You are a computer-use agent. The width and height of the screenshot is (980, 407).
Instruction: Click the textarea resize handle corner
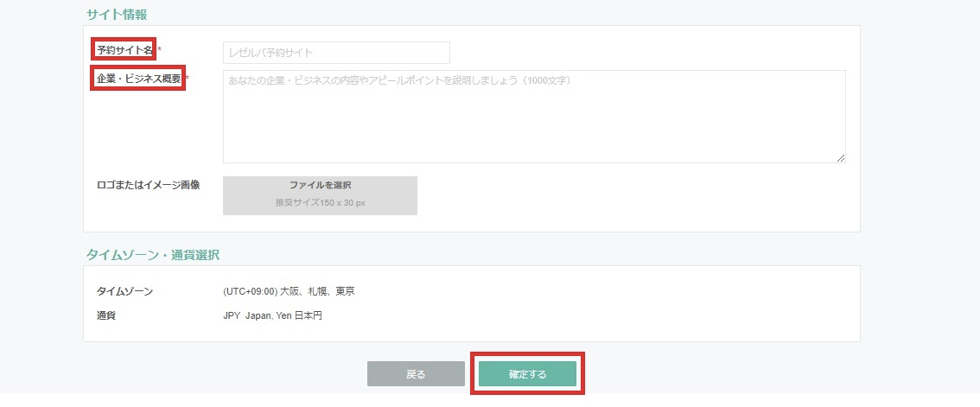(840, 158)
